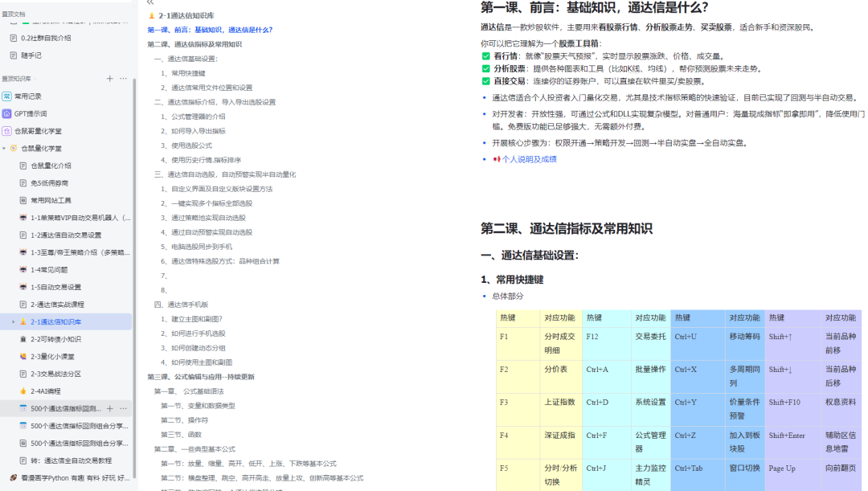Go to outline item 三、通达信自动选股，自动预警实现半自动量化
This screenshot has height=491, width=868.
pos(225,174)
